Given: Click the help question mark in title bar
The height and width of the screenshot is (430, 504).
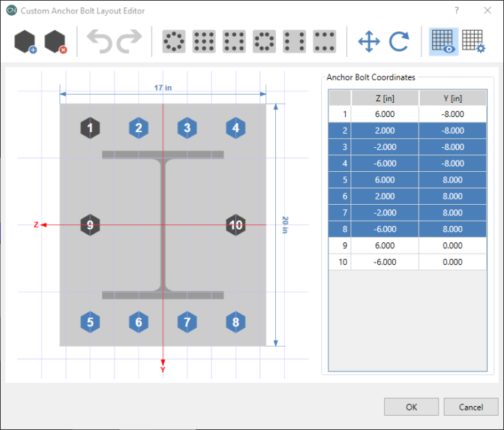Looking at the screenshot, I should pyautogui.click(x=457, y=11).
